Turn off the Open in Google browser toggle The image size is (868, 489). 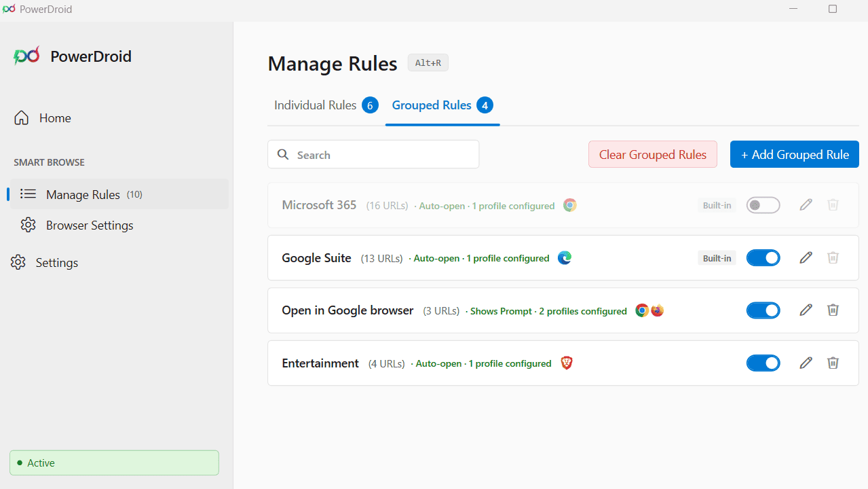(763, 310)
